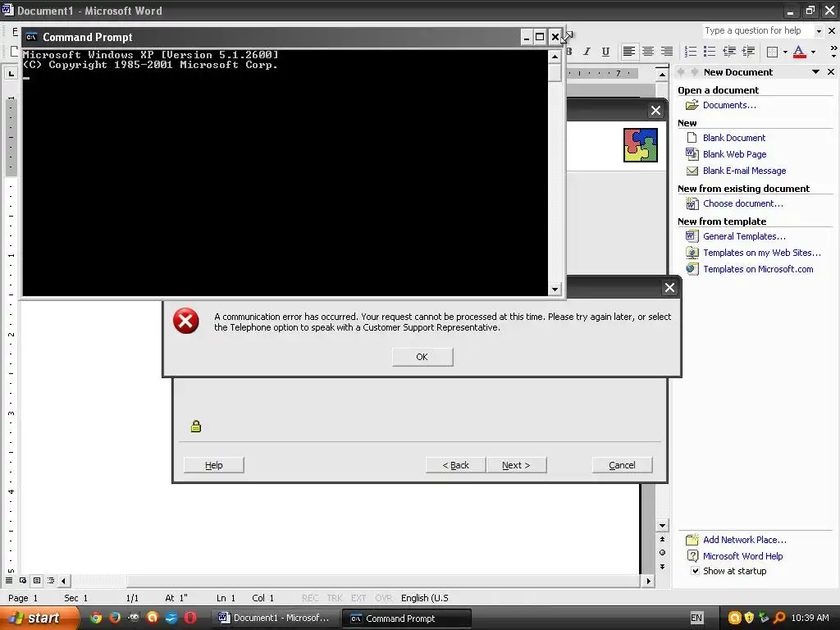Click the red error icon in dialog
The height and width of the screenshot is (630, 840).
186,321
